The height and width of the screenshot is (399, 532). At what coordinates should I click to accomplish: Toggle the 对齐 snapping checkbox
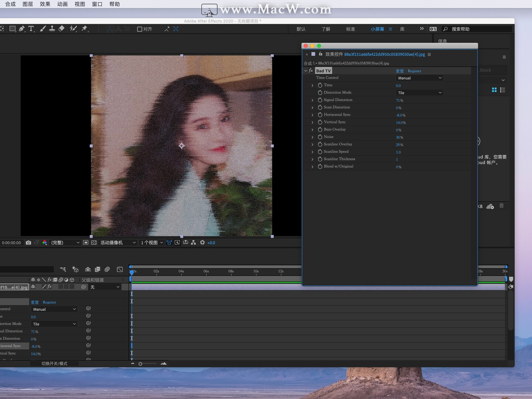(x=140, y=29)
